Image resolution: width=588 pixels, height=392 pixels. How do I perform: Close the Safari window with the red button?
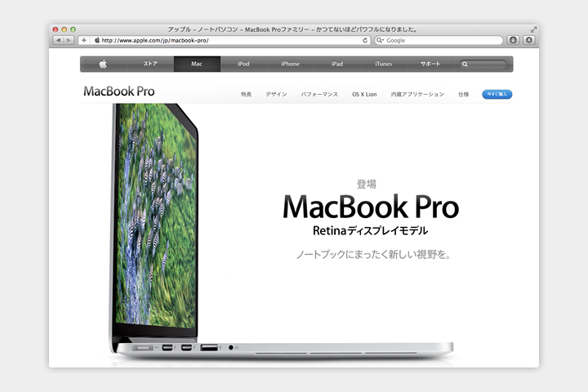tap(56, 29)
